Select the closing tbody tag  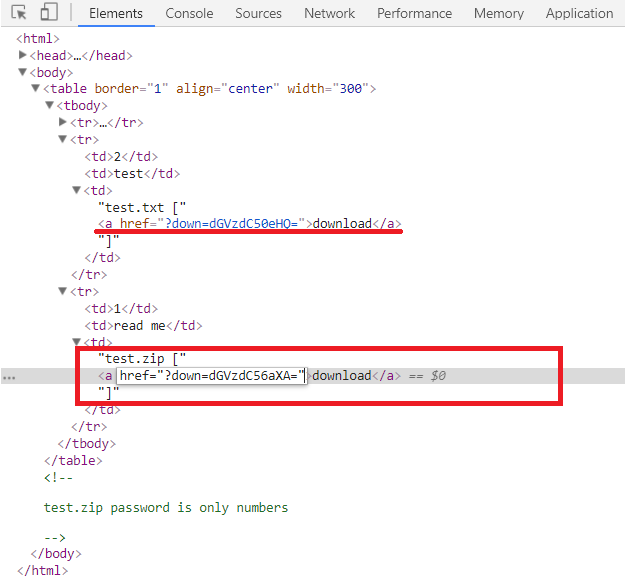pyautogui.click(x=87, y=444)
